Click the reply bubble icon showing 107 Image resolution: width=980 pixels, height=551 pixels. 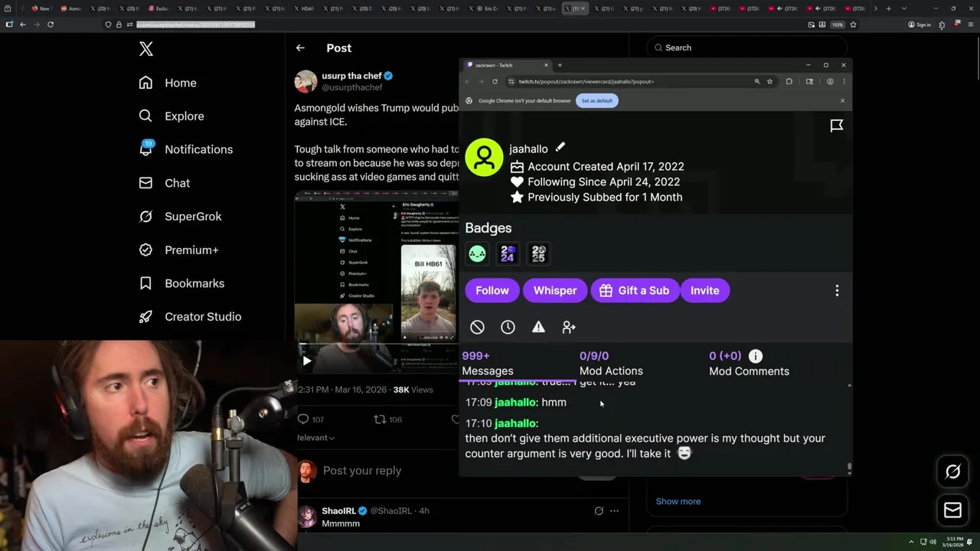click(x=303, y=419)
